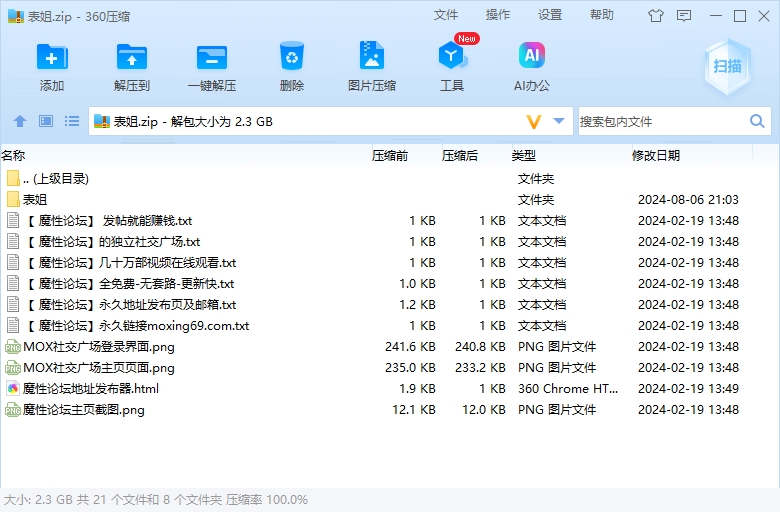Click the One-click Extract (一键解压) icon
Screen dimensions: 780x512
[212, 57]
